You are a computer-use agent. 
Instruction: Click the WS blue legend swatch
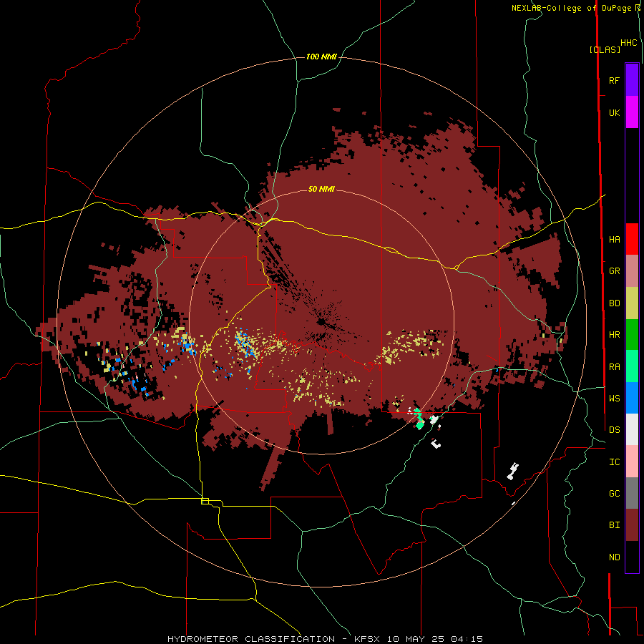click(x=632, y=398)
